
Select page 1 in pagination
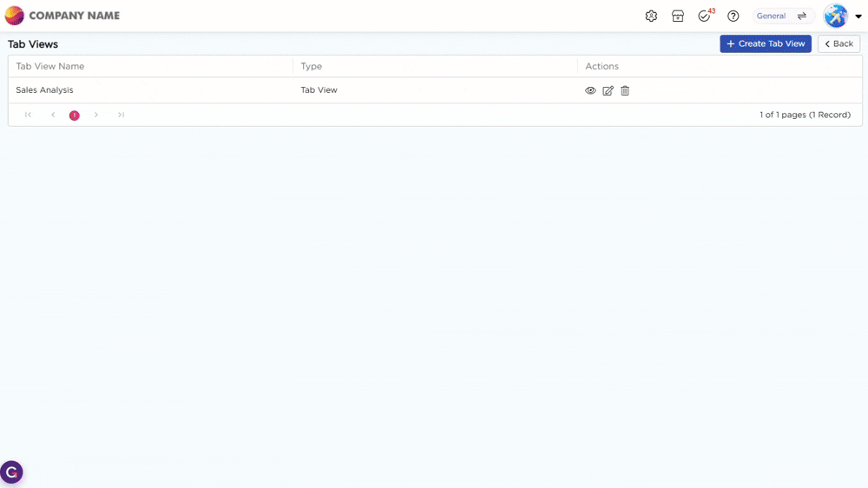click(x=75, y=115)
